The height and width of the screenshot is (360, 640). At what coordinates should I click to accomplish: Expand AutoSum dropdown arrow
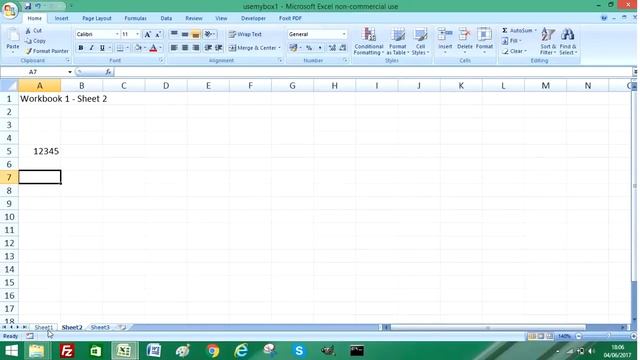pos(536,31)
